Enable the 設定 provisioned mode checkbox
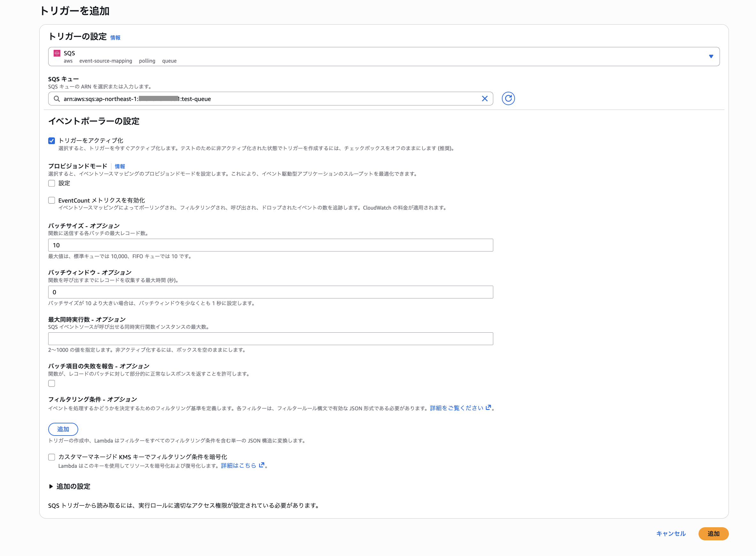 coord(51,183)
